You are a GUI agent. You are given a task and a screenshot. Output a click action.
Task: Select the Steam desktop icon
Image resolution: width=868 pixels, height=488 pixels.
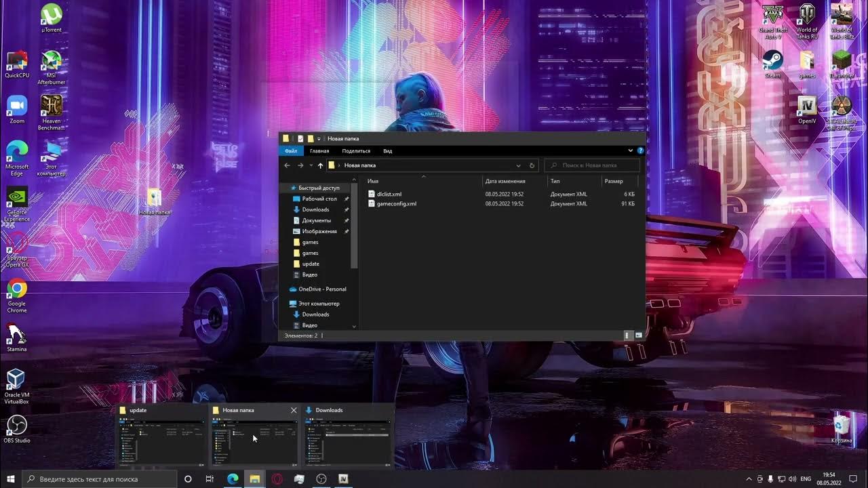[x=773, y=64]
